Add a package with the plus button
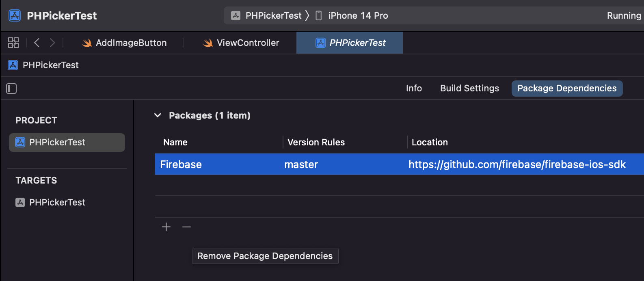Screen dimensions: 644x281 tap(166, 227)
